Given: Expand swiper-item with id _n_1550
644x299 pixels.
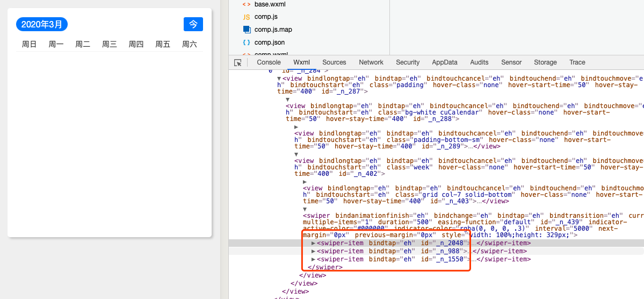Looking at the screenshot, I should pyautogui.click(x=314, y=260).
